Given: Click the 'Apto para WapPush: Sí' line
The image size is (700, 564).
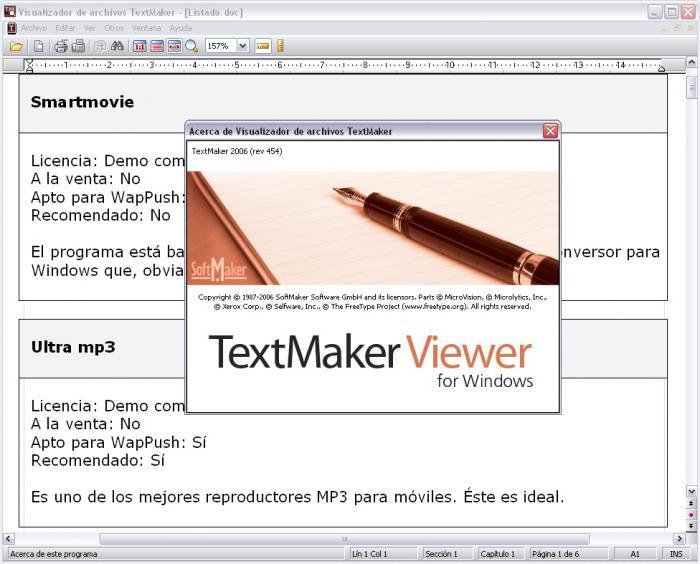Looking at the screenshot, I should (x=118, y=443).
